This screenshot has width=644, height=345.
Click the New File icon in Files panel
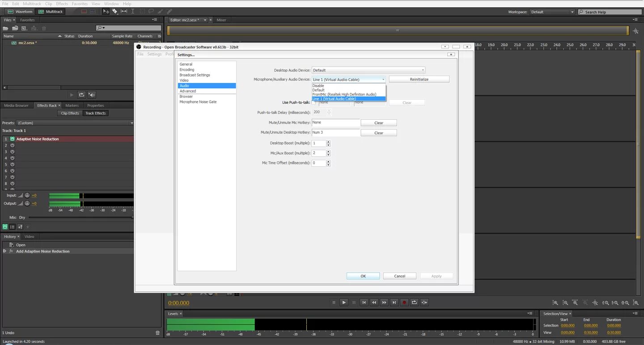click(24, 28)
